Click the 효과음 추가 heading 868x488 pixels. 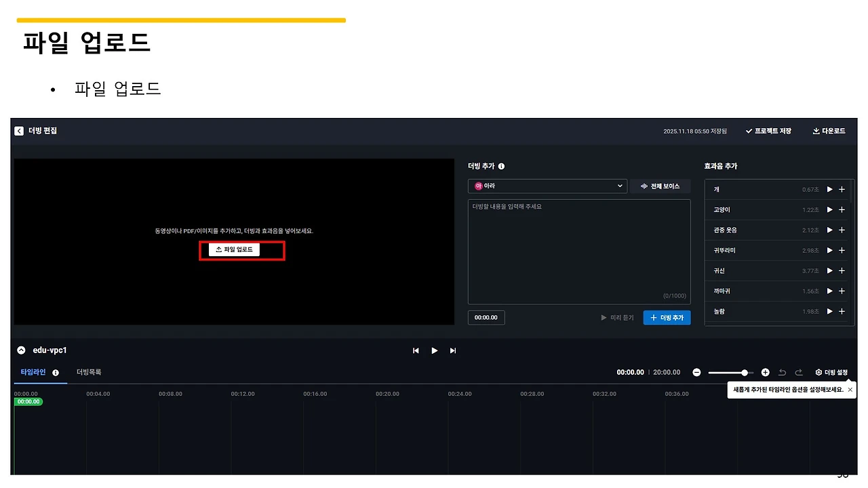tap(721, 166)
